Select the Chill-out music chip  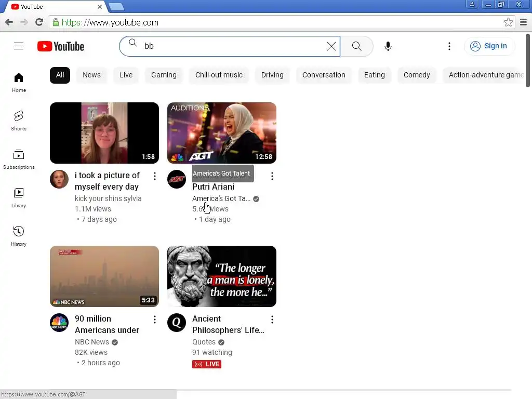(x=219, y=75)
